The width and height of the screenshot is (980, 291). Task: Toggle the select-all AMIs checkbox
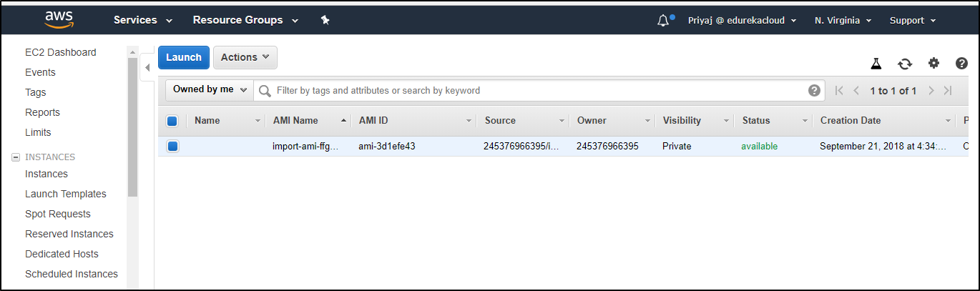pyautogui.click(x=172, y=121)
